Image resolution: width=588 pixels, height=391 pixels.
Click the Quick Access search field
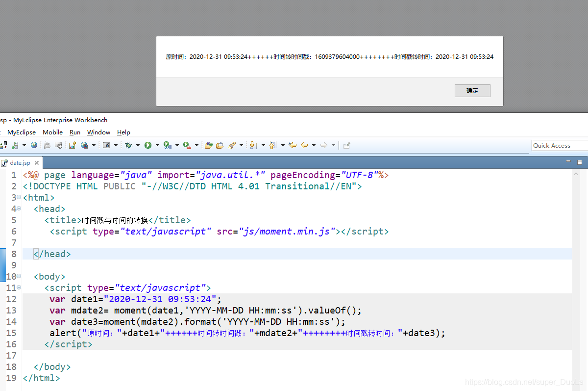560,145
